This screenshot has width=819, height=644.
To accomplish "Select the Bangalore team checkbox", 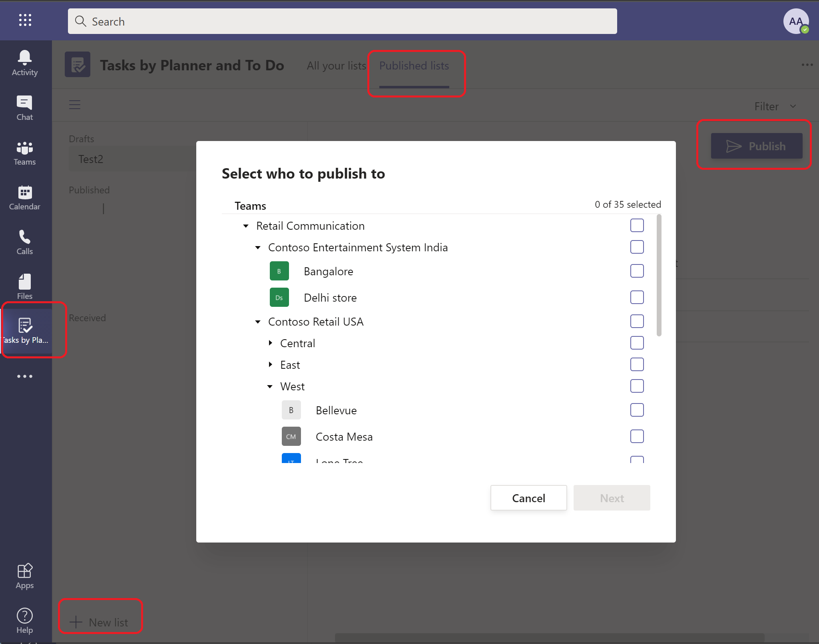I will pos(637,270).
